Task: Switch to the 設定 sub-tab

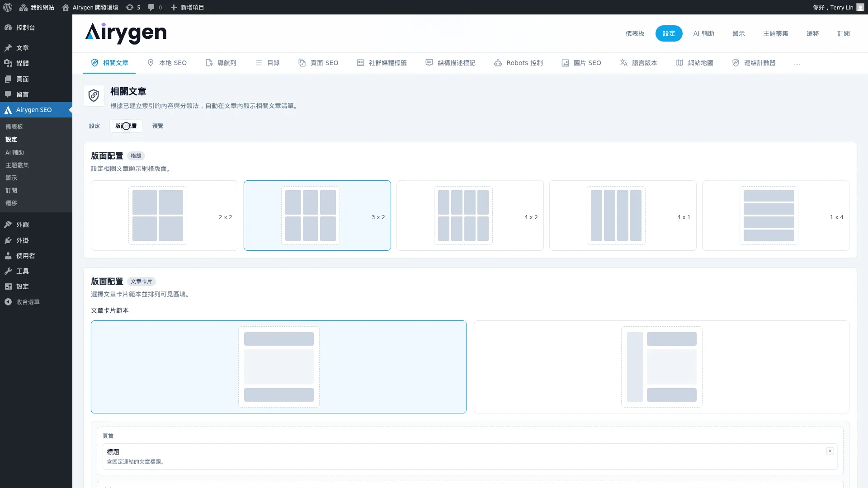Action: click(x=94, y=126)
